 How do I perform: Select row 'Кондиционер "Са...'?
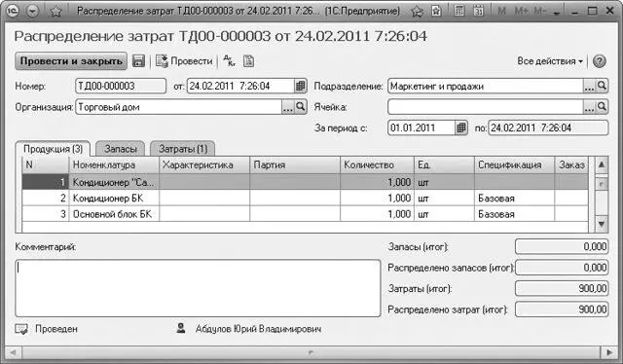click(x=305, y=182)
